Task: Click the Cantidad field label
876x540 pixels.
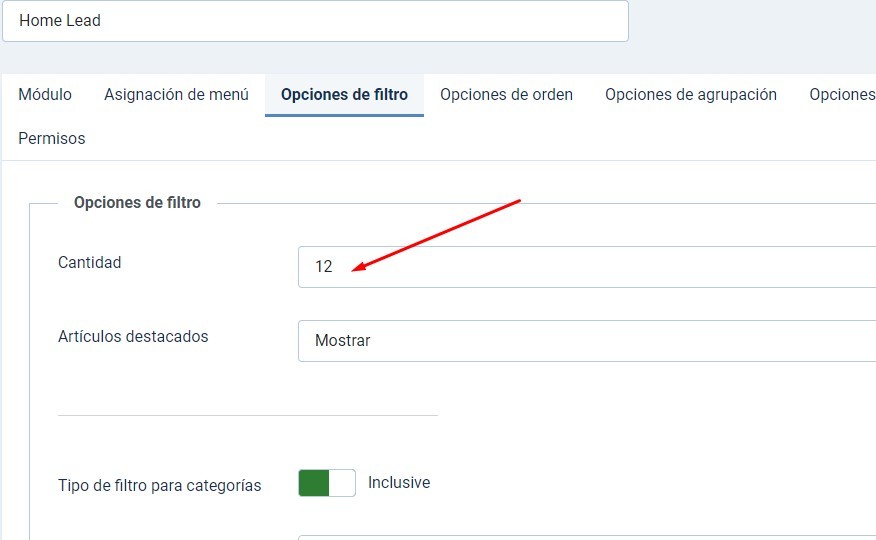Action: (89, 263)
